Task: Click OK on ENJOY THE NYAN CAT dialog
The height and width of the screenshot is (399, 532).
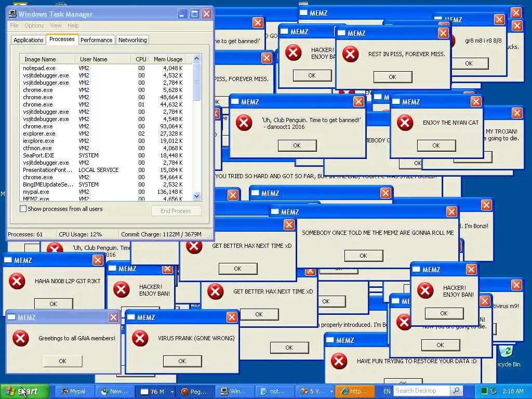Action: coord(436,145)
